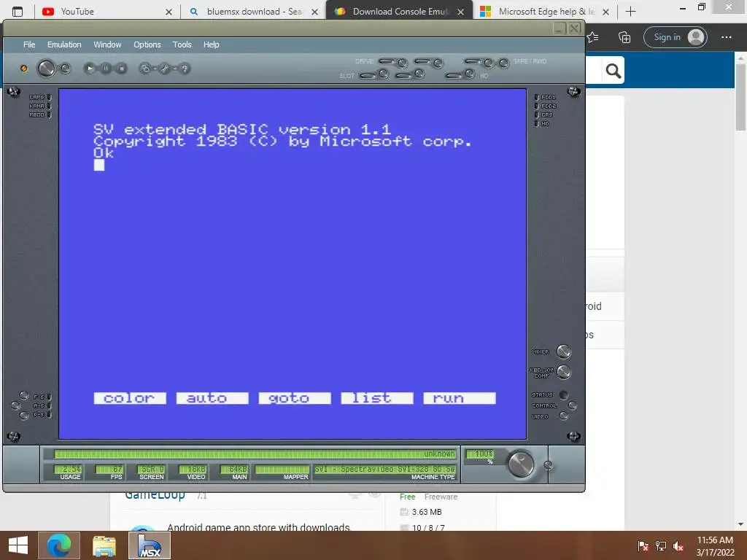Click the goto function key label

pos(295,398)
